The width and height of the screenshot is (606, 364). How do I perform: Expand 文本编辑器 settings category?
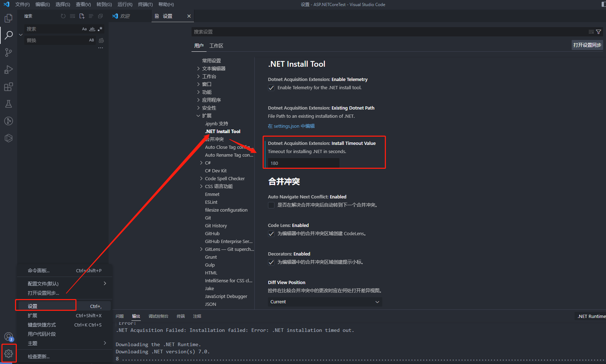(198, 69)
